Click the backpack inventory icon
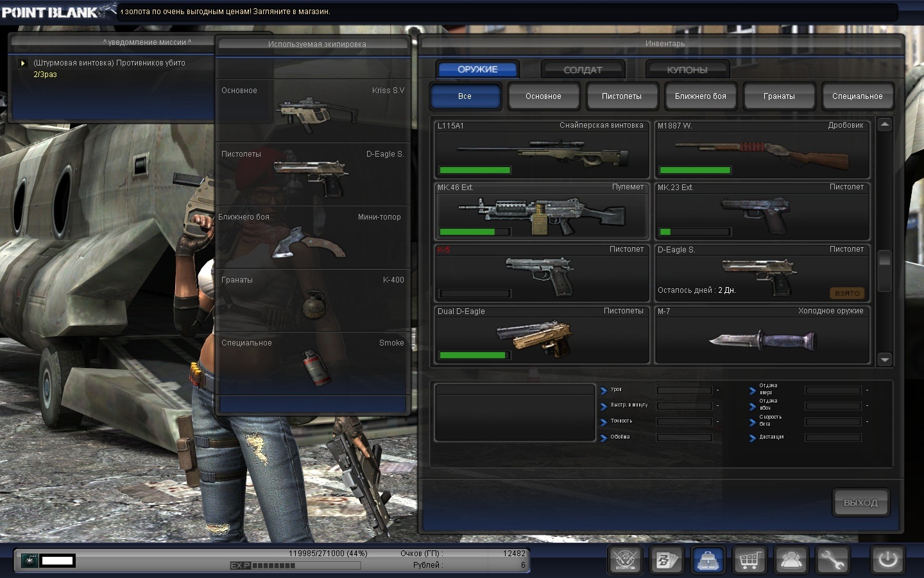Screen dimensions: 924x578 click(708, 560)
